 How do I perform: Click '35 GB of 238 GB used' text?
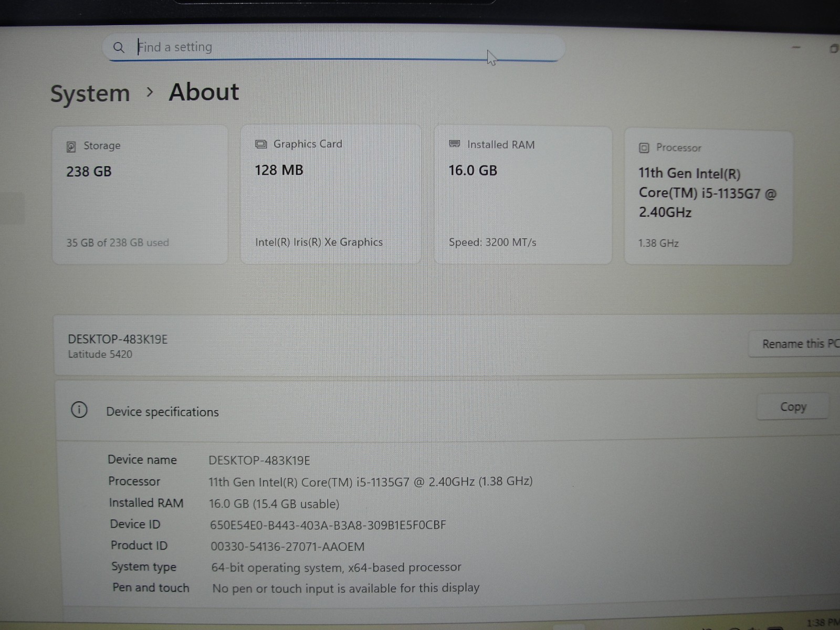pos(118,243)
